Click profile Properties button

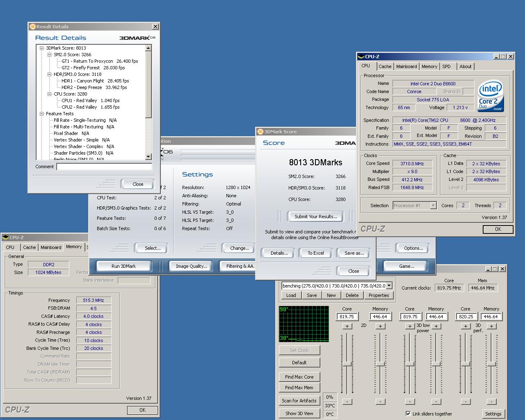click(379, 295)
